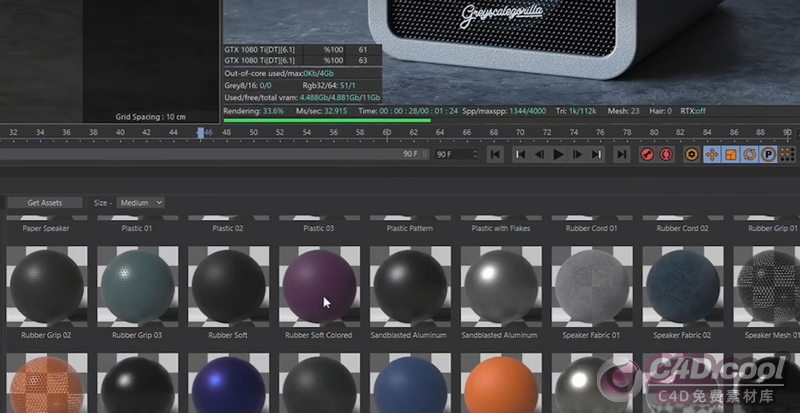Select the Rubber Grip 02 material thumbnail
800x413 pixels.
46,286
